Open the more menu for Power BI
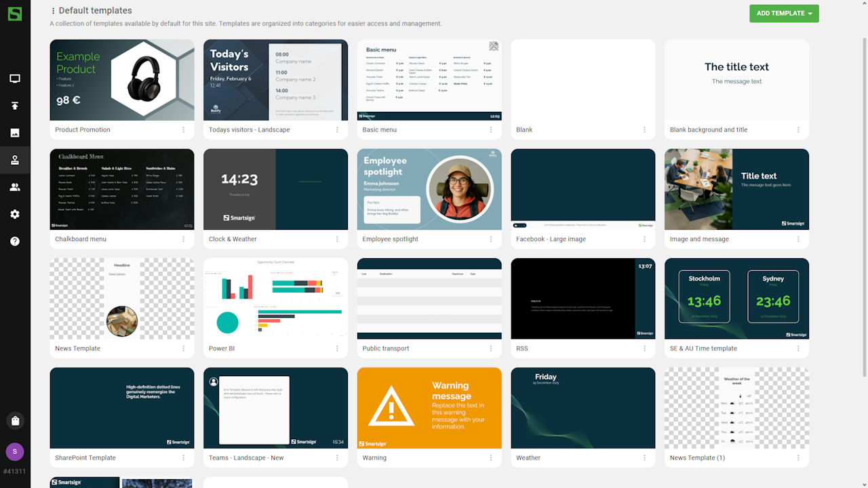Image resolution: width=868 pixels, height=488 pixels. (x=337, y=348)
